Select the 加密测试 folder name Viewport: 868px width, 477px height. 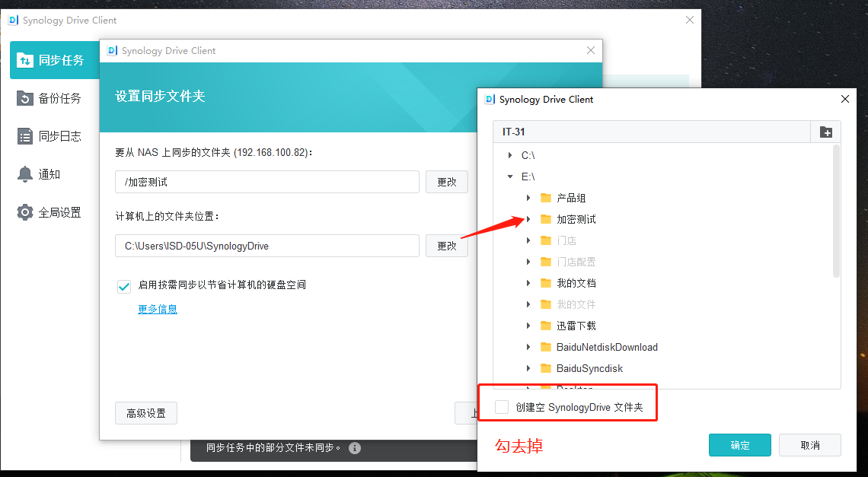(576, 219)
